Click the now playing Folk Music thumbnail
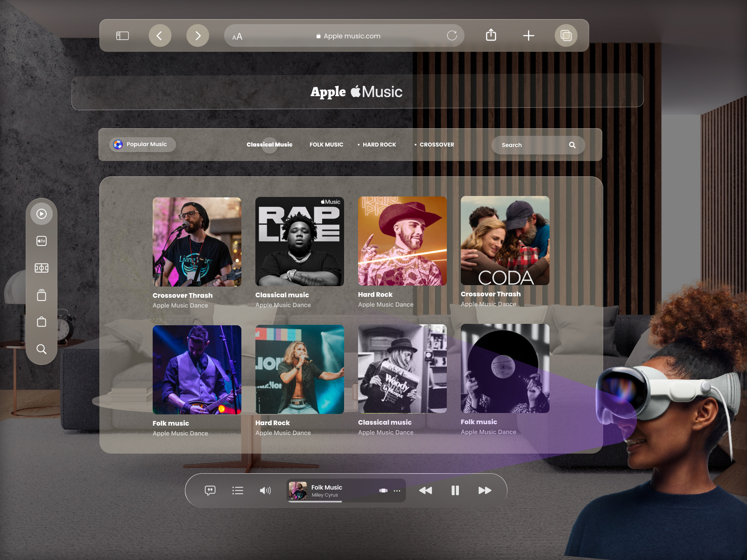Viewport: 747px width, 560px height. point(298,490)
